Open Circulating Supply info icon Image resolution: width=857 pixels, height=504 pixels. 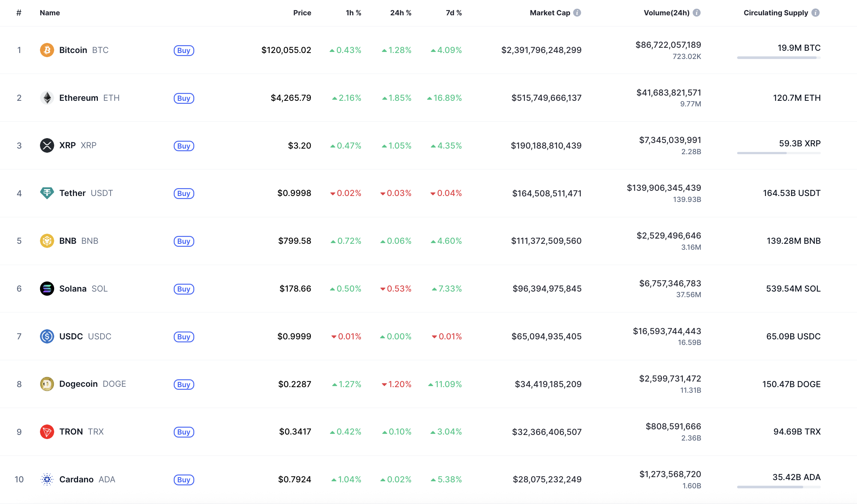(816, 13)
